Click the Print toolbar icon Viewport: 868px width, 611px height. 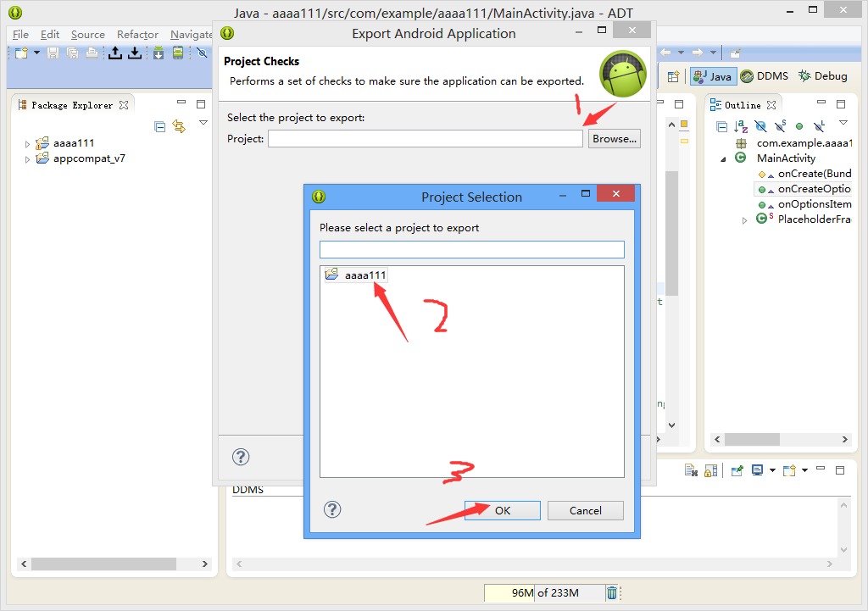tap(92, 53)
